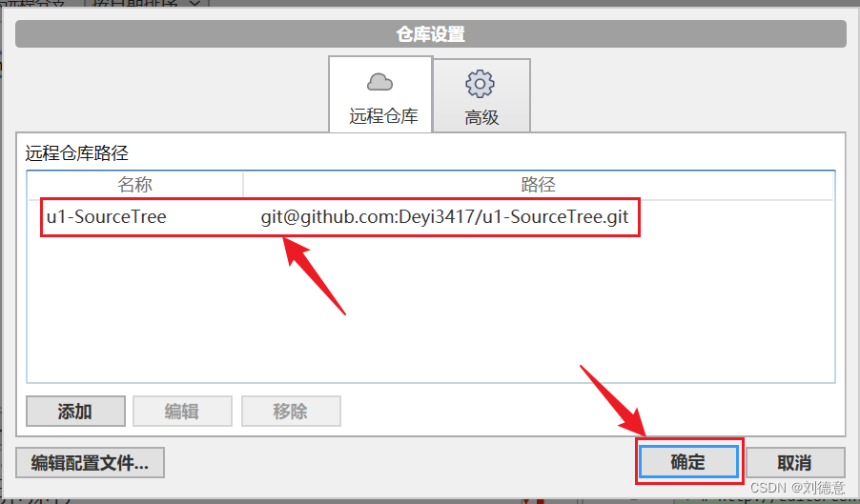Click the gear icon for advanced settings
The image size is (860, 504).
[480, 84]
